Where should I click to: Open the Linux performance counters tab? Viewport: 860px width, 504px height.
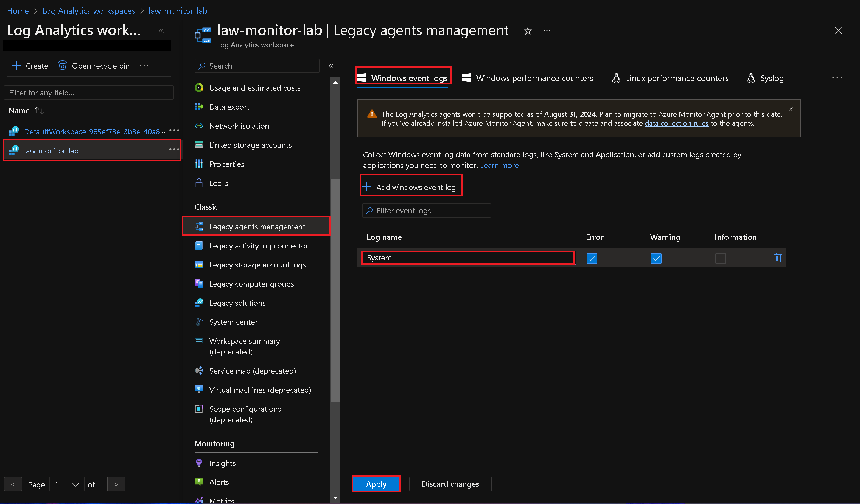[677, 78]
